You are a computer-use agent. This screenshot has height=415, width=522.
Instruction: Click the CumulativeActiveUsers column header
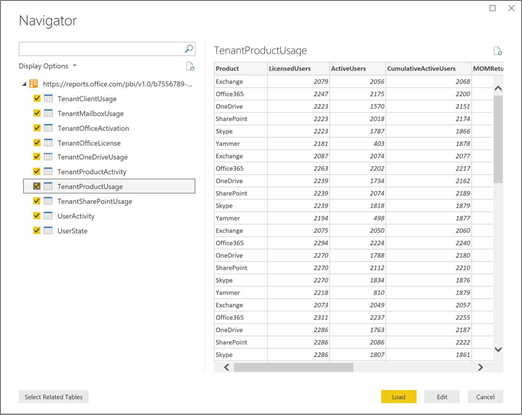[x=428, y=69]
